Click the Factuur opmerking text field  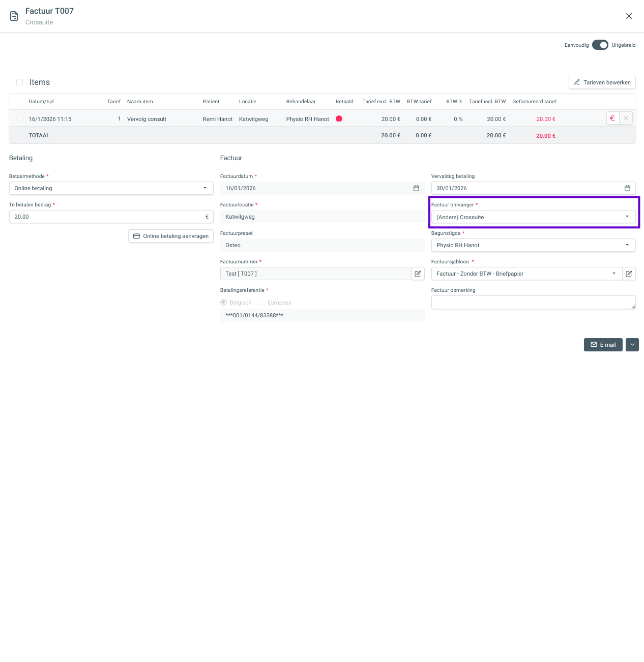[532, 302]
